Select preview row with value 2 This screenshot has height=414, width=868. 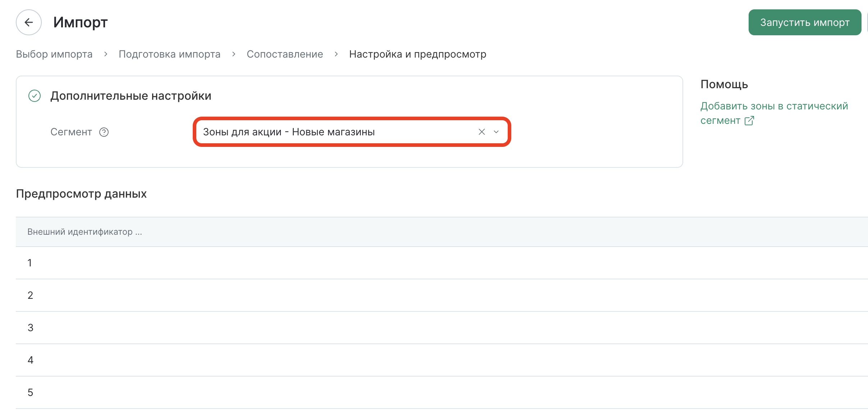click(442, 295)
